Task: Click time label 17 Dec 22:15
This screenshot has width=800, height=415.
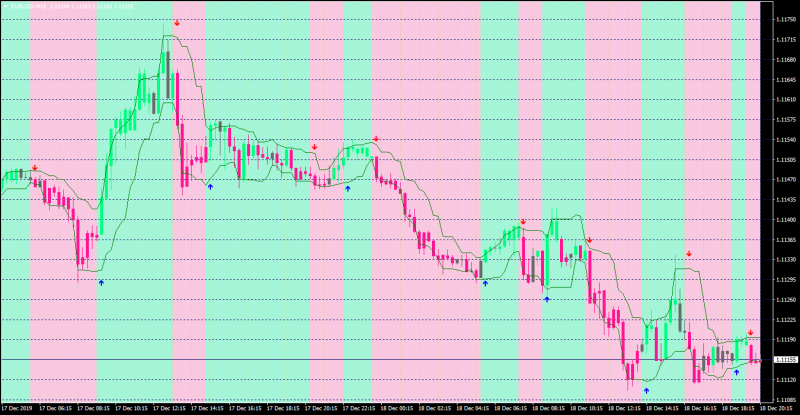Action: coord(359,408)
